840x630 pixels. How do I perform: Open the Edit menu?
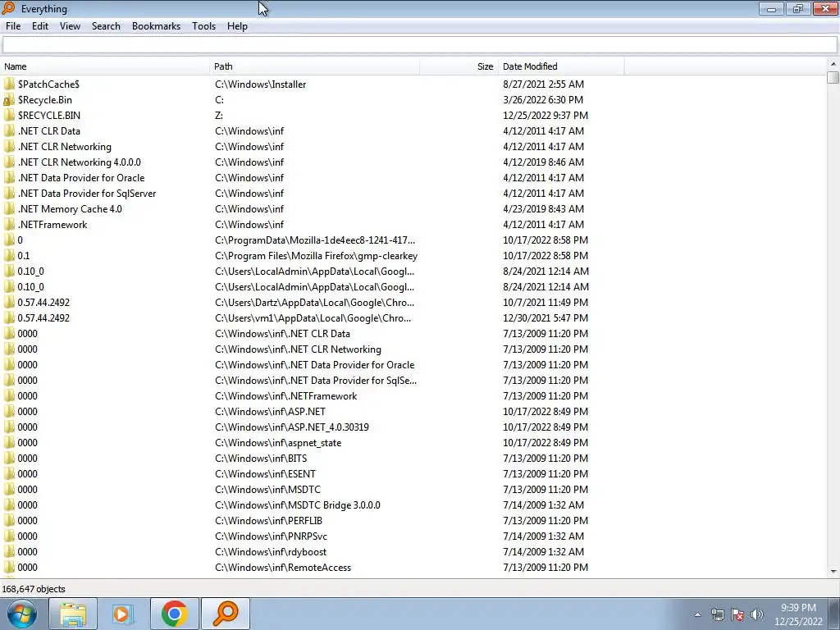tap(39, 26)
